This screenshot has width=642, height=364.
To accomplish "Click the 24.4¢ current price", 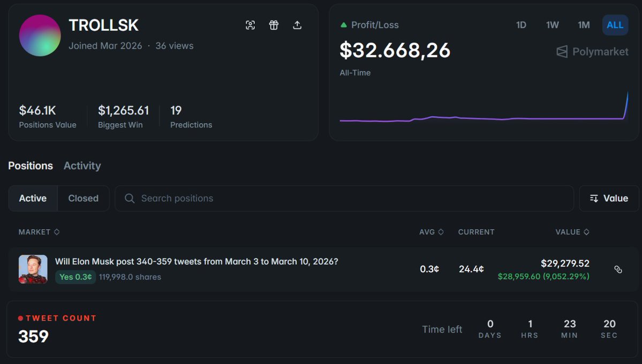I will 471,269.
